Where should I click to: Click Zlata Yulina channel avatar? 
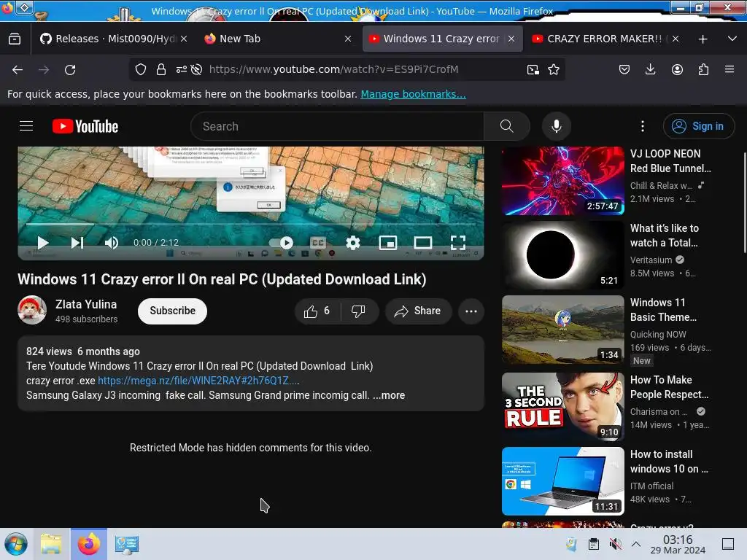click(x=32, y=310)
